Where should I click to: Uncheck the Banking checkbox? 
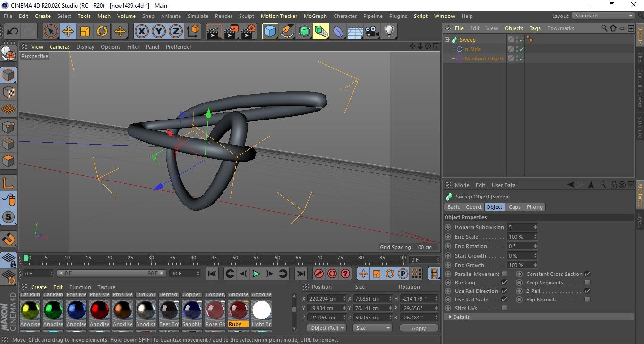[504, 283]
